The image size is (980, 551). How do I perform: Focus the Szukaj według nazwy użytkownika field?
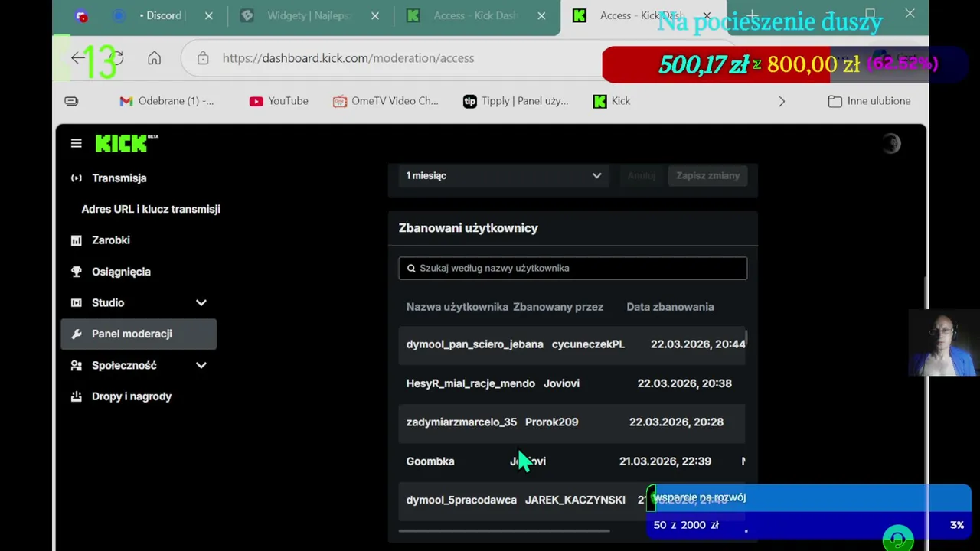pyautogui.click(x=573, y=268)
